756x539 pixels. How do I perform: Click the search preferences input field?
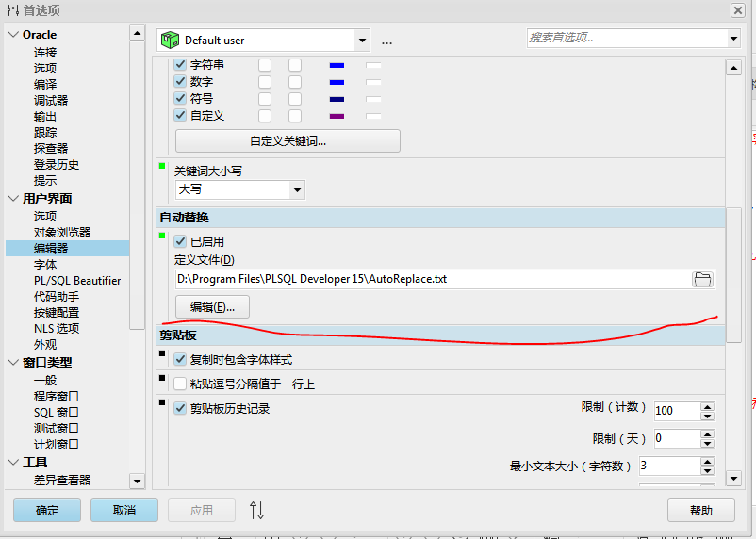pyautogui.click(x=626, y=39)
